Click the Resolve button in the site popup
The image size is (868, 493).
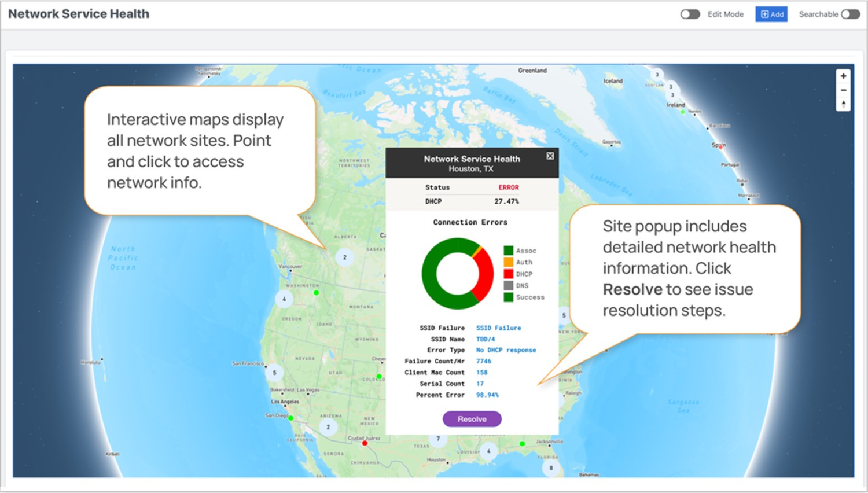(472, 418)
